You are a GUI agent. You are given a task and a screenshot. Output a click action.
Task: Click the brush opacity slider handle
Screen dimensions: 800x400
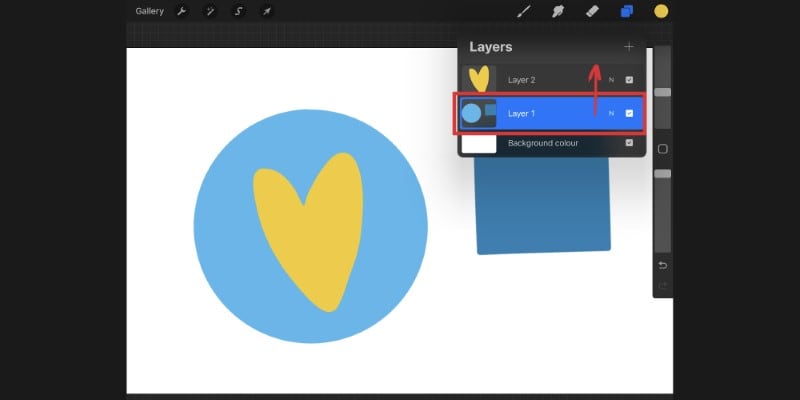663,174
